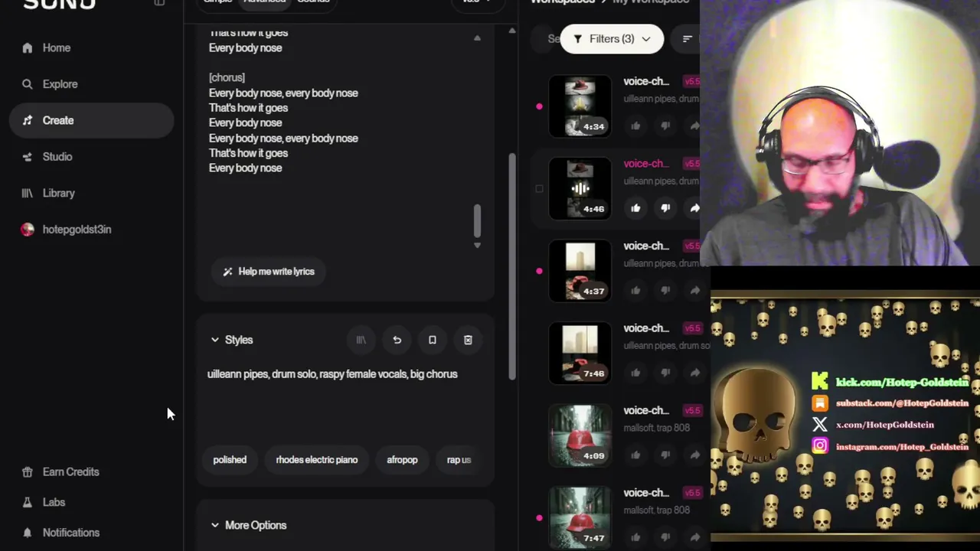Add the rhodes electric piano style tag
980x551 pixels.
point(317,460)
